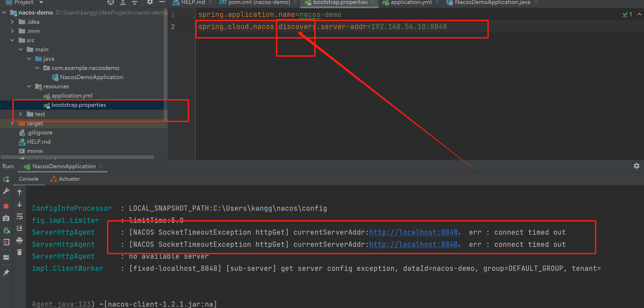The height and width of the screenshot is (308, 644).
Task: Switch to the application.yml editor tab
Action: tap(411, 2)
